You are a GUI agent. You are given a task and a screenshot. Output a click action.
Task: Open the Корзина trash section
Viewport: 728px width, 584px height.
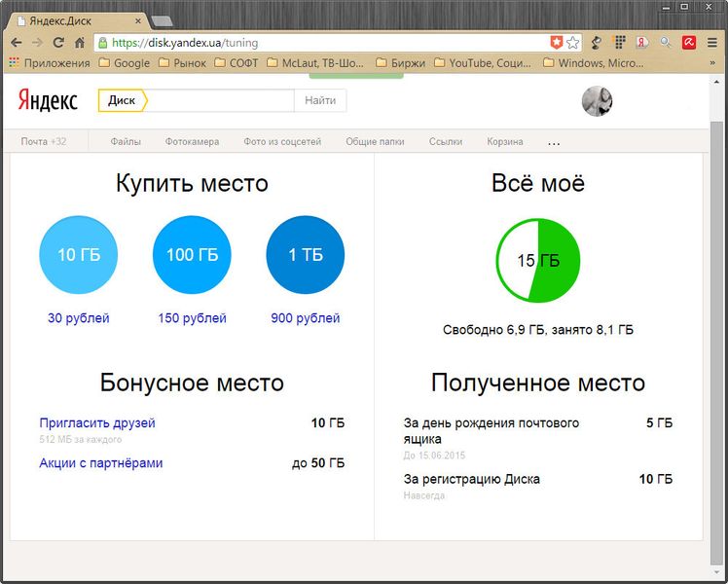[505, 141]
